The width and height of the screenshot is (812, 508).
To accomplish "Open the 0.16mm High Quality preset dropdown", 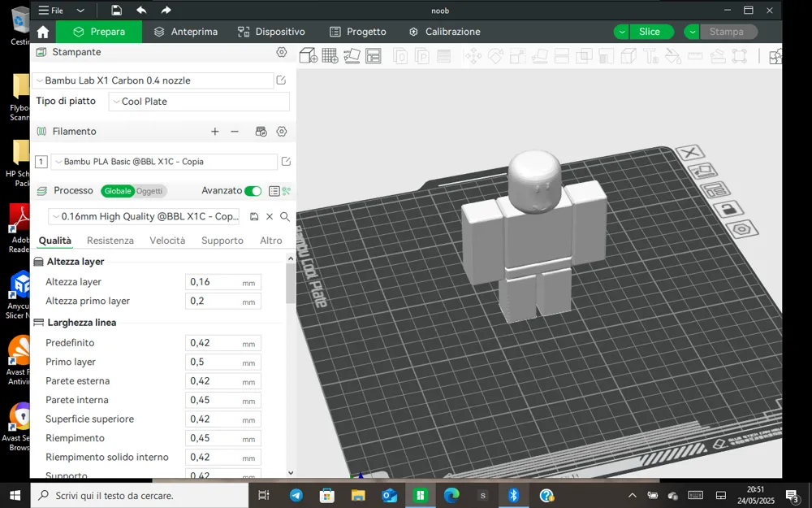I will (x=145, y=216).
